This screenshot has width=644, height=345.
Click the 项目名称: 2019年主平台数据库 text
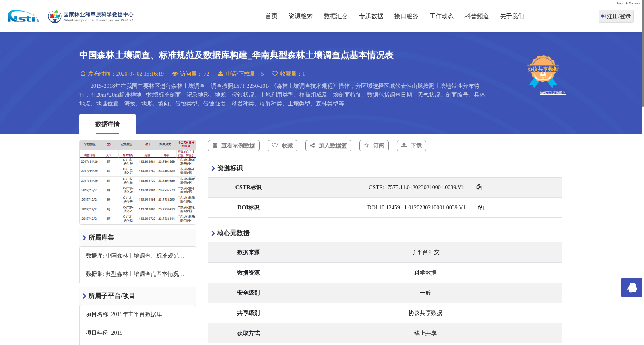[124, 314]
